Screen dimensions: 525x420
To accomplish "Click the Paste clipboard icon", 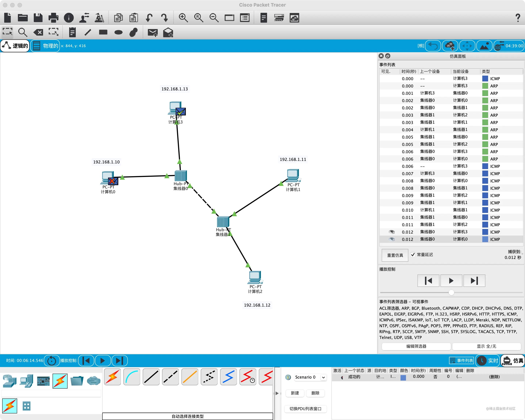I will pyautogui.click(x=134, y=18).
